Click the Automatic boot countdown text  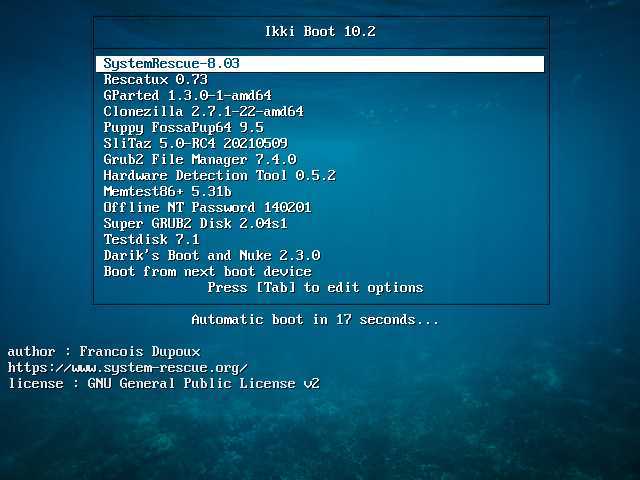315,320
